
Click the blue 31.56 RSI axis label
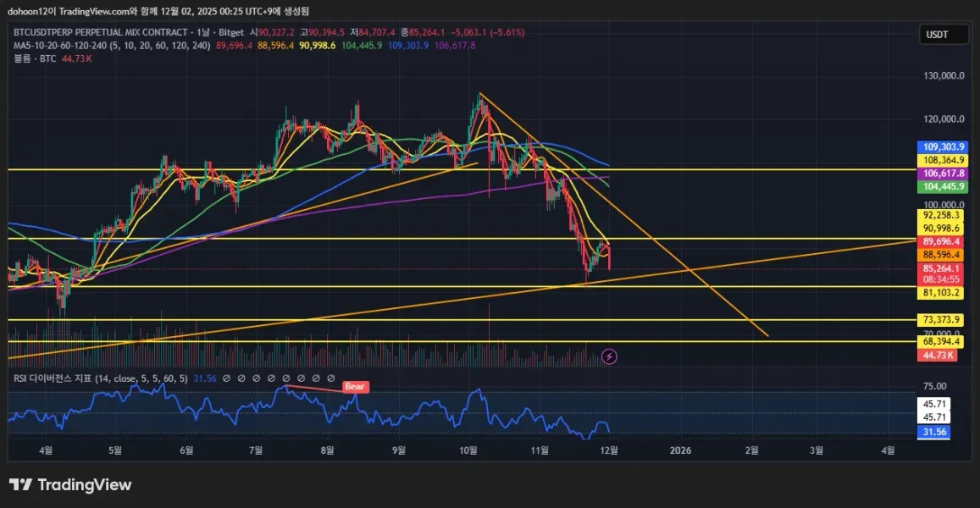click(x=933, y=433)
